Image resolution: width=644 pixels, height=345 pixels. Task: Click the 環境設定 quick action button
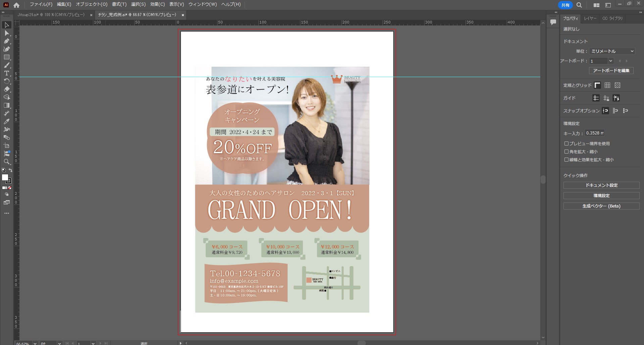pyautogui.click(x=601, y=196)
